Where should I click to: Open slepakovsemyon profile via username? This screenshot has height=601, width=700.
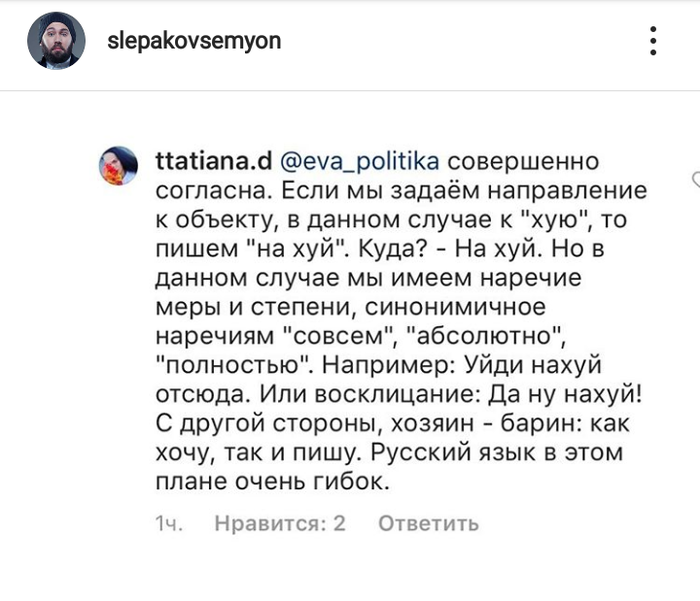coord(193,41)
